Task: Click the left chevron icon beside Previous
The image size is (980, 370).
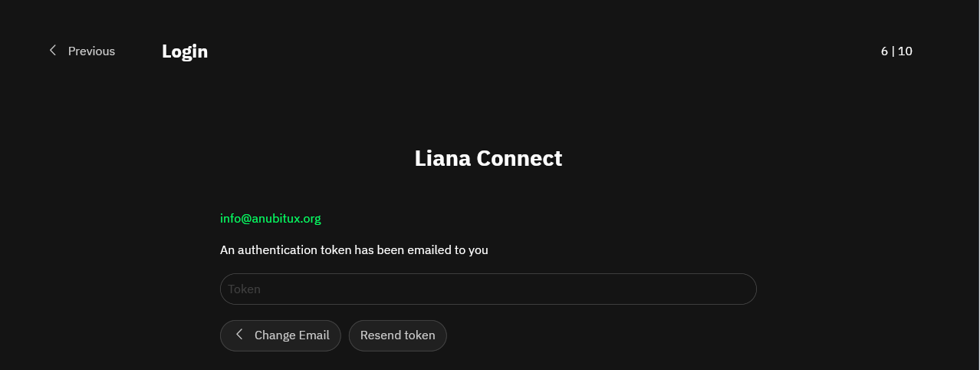Action: pyautogui.click(x=53, y=51)
